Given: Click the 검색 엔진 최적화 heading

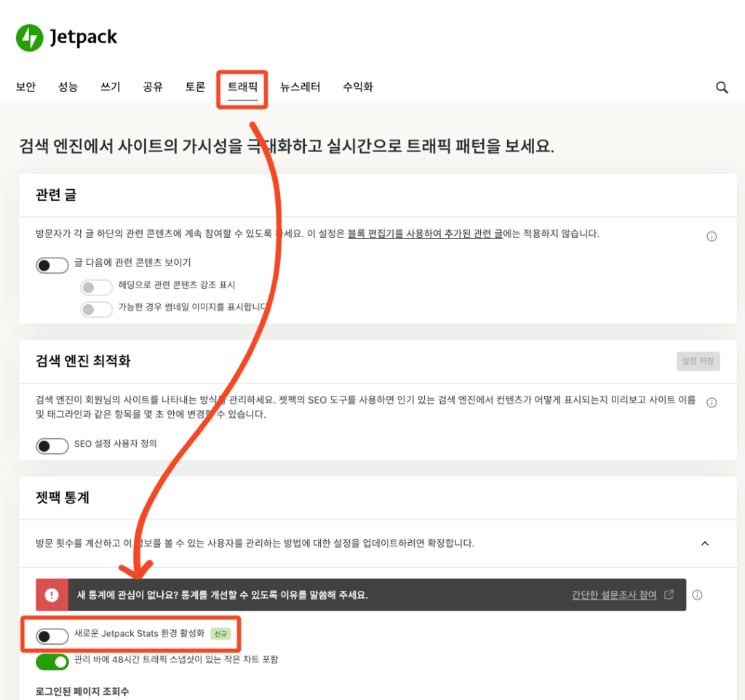Looking at the screenshot, I should pyautogui.click(x=83, y=361).
